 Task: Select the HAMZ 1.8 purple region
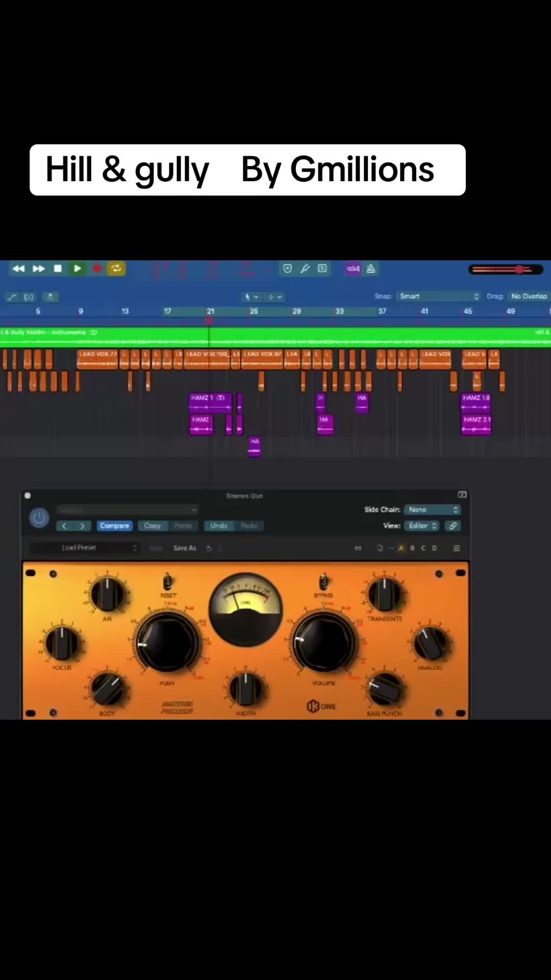475,402
